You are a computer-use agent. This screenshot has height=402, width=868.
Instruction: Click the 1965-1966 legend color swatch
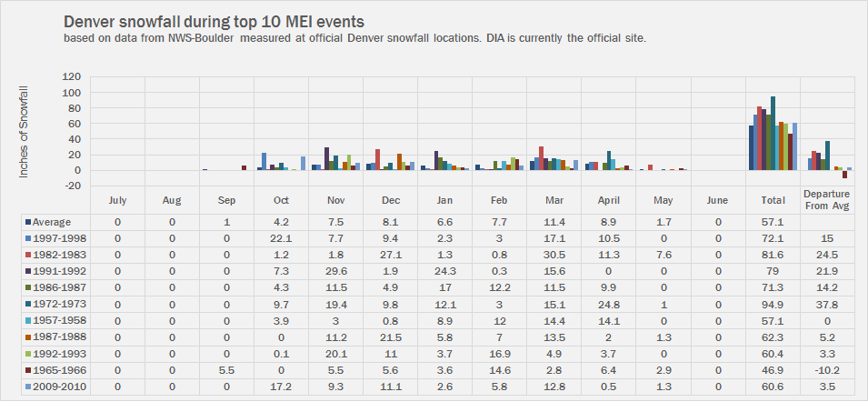[x=28, y=369]
